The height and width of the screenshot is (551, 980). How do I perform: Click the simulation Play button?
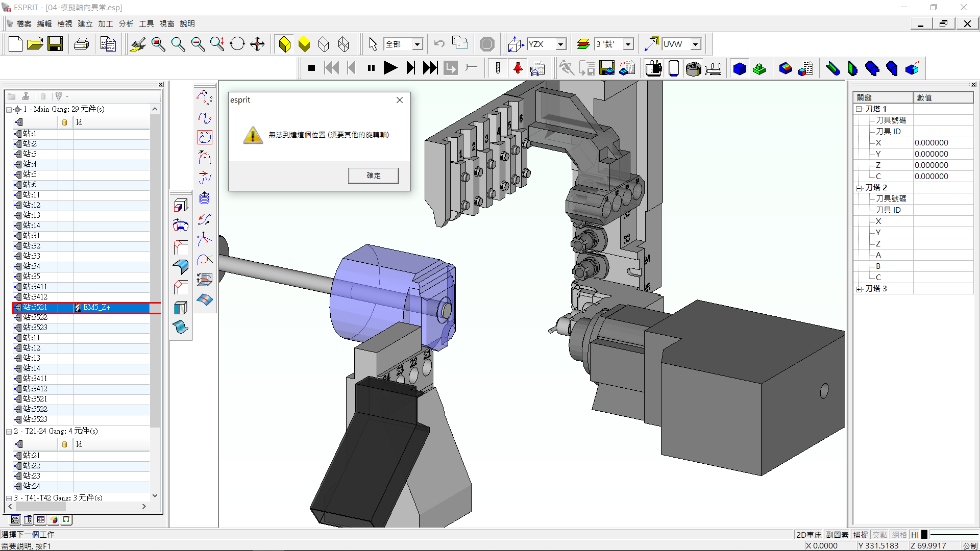(x=390, y=68)
